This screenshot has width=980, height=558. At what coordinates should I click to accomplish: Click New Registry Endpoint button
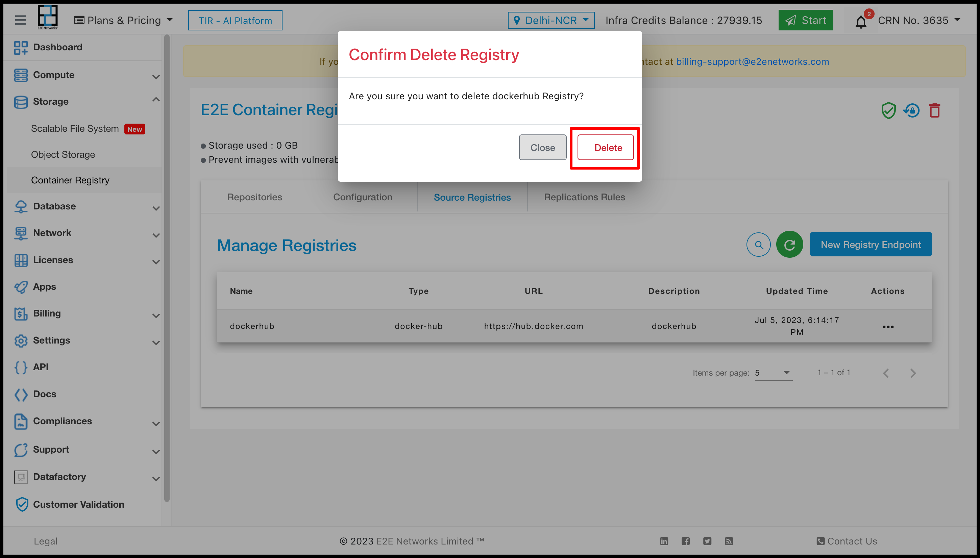point(871,244)
